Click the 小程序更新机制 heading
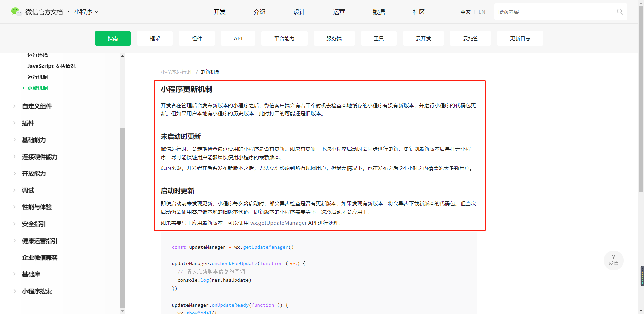 186,89
